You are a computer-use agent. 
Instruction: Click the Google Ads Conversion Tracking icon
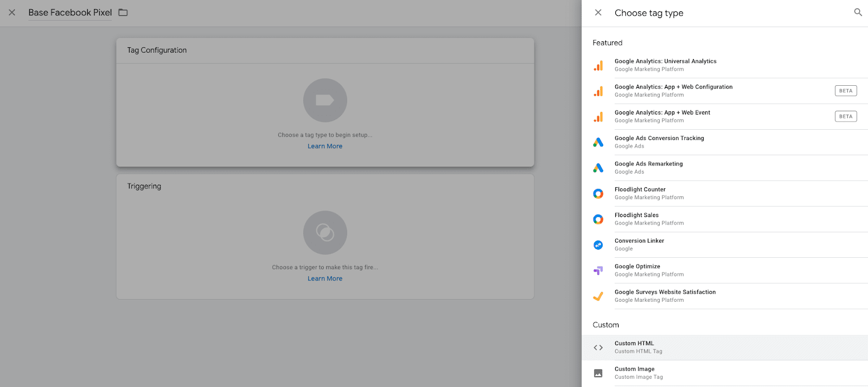[598, 142]
